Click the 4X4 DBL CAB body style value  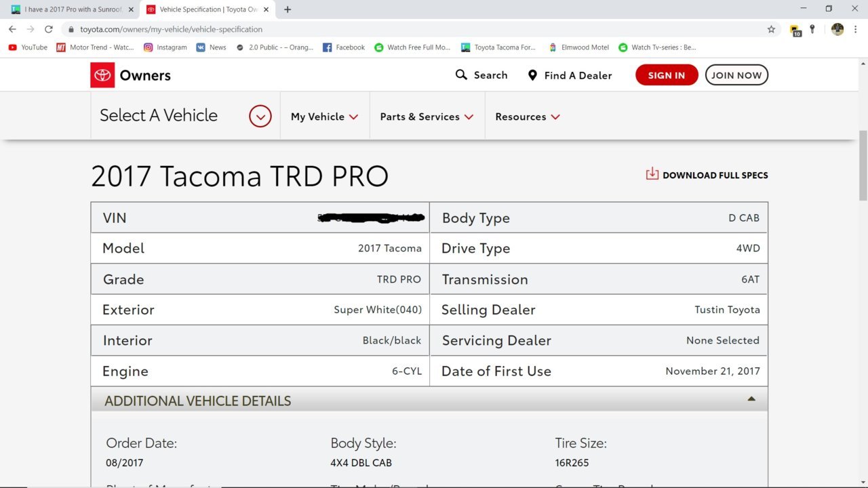(361, 463)
